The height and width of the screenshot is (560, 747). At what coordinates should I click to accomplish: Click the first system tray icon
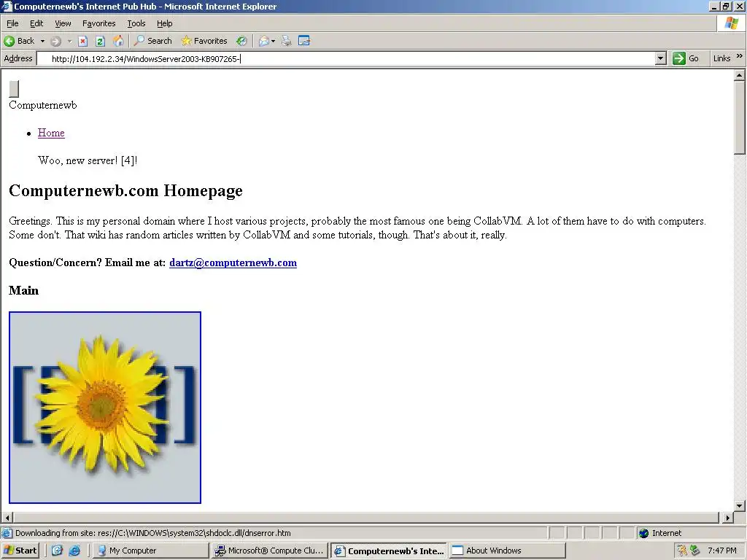[683, 551]
